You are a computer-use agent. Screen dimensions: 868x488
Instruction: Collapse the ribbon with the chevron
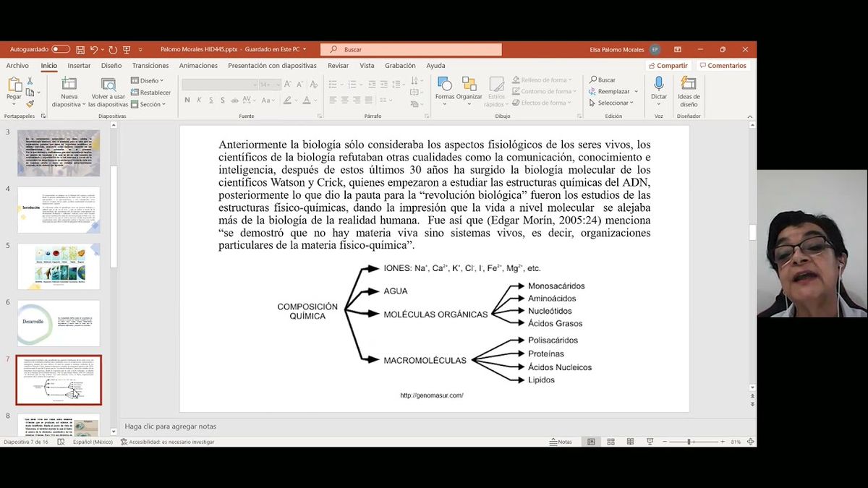(749, 116)
